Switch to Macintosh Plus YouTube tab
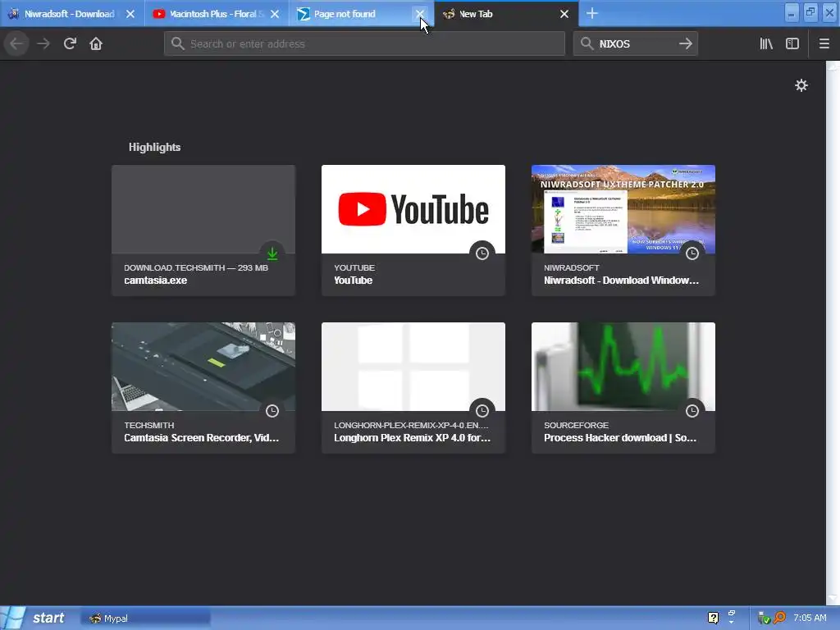 point(217,14)
